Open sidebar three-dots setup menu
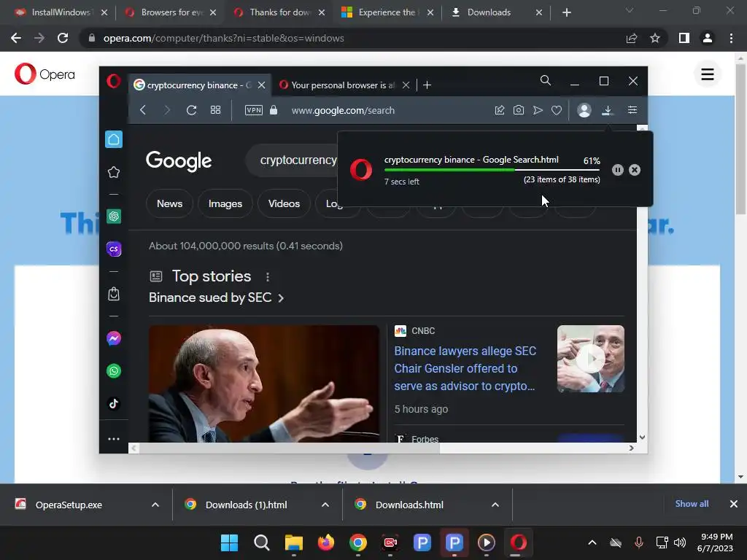Screen dimensions: 747x560 tap(113, 439)
